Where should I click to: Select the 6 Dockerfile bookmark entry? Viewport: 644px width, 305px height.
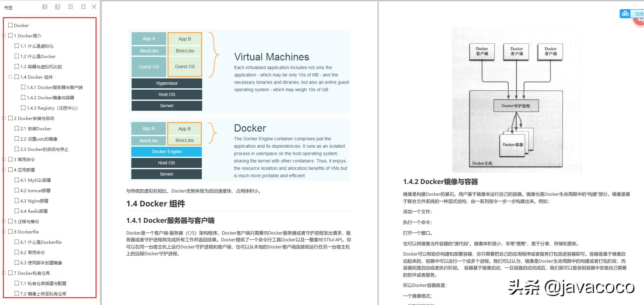click(26, 232)
